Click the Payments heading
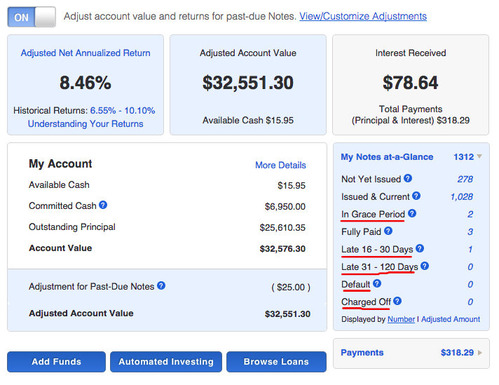The height and width of the screenshot is (385, 499). tap(362, 353)
